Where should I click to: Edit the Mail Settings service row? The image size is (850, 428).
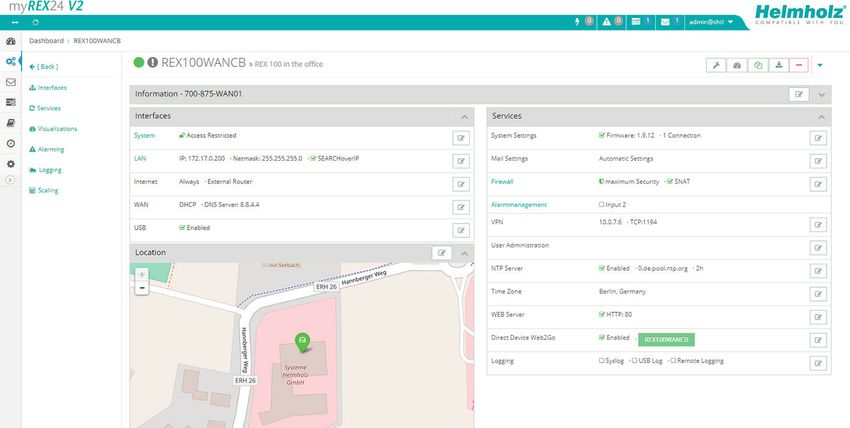coord(818,161)
